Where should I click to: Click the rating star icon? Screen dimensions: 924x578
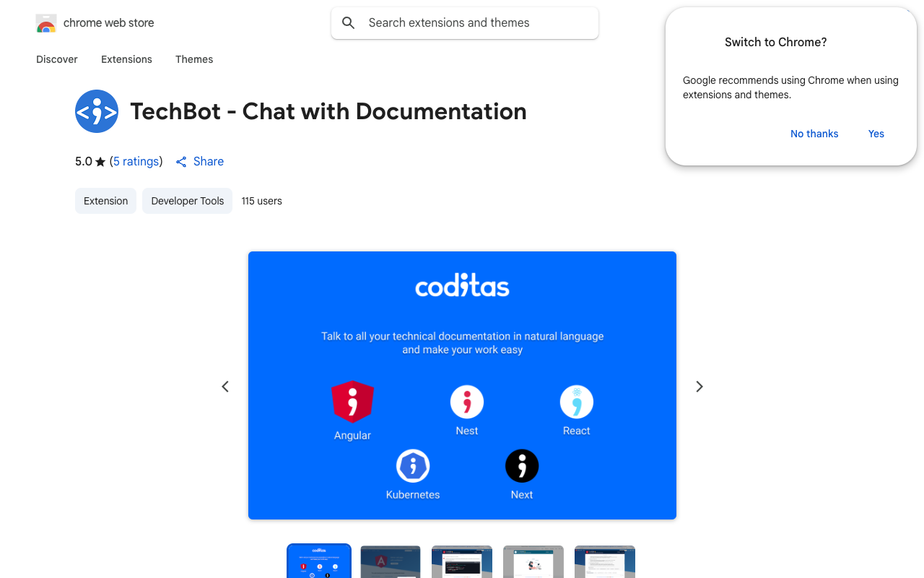(x=100, y=162)
